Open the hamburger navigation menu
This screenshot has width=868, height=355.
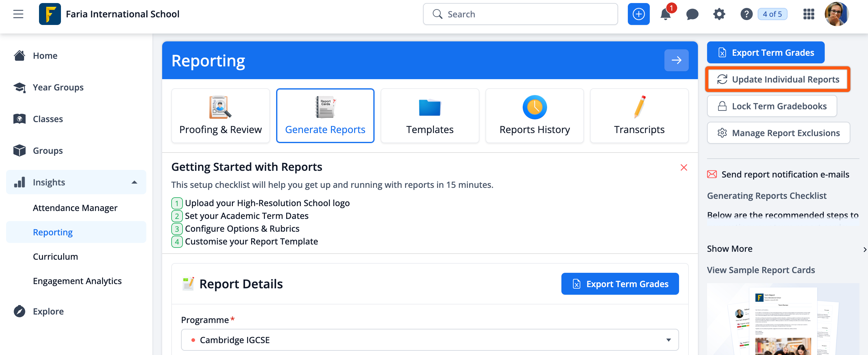pyautogui.click(x=18, y=14)
